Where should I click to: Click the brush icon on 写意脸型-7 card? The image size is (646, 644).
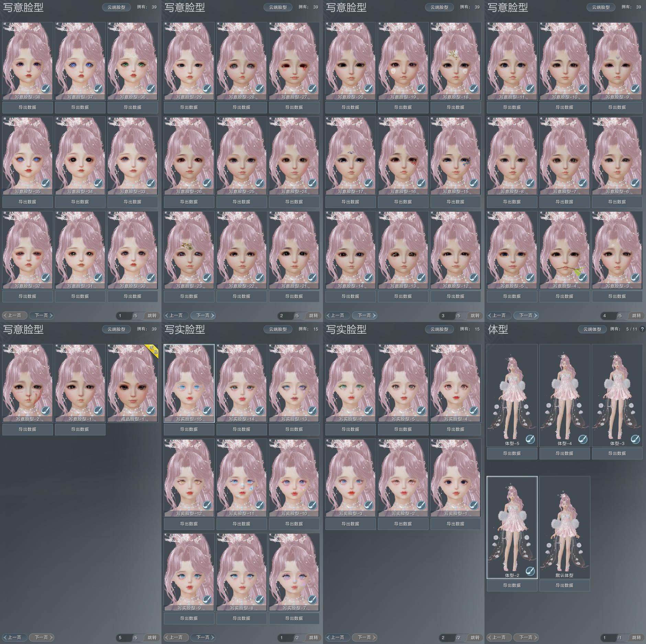[x=583, y=183]
